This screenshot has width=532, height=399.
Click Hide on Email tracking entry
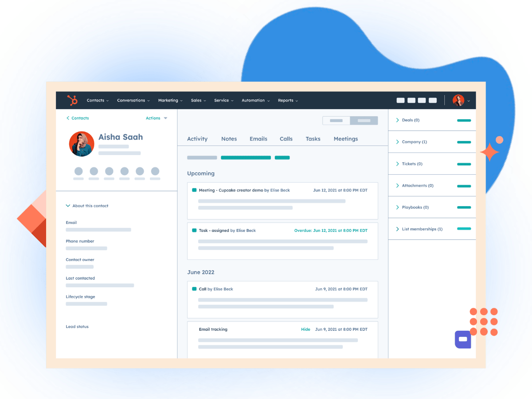(x=305, y=329)
